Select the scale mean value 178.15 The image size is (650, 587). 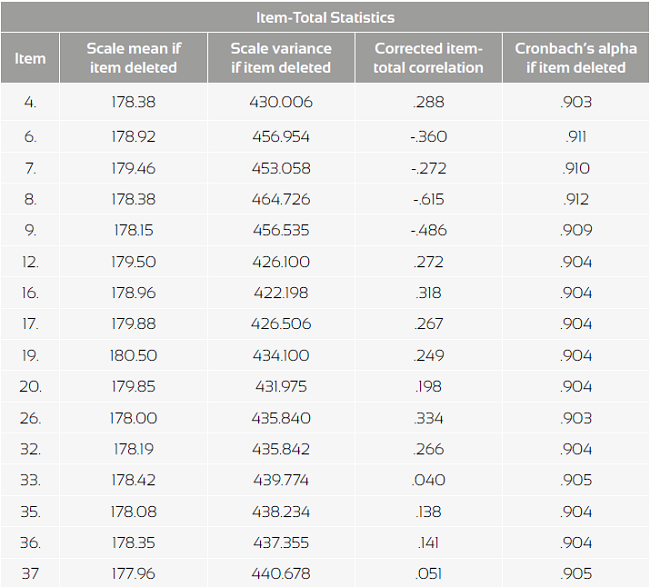[x=132, y=230]
